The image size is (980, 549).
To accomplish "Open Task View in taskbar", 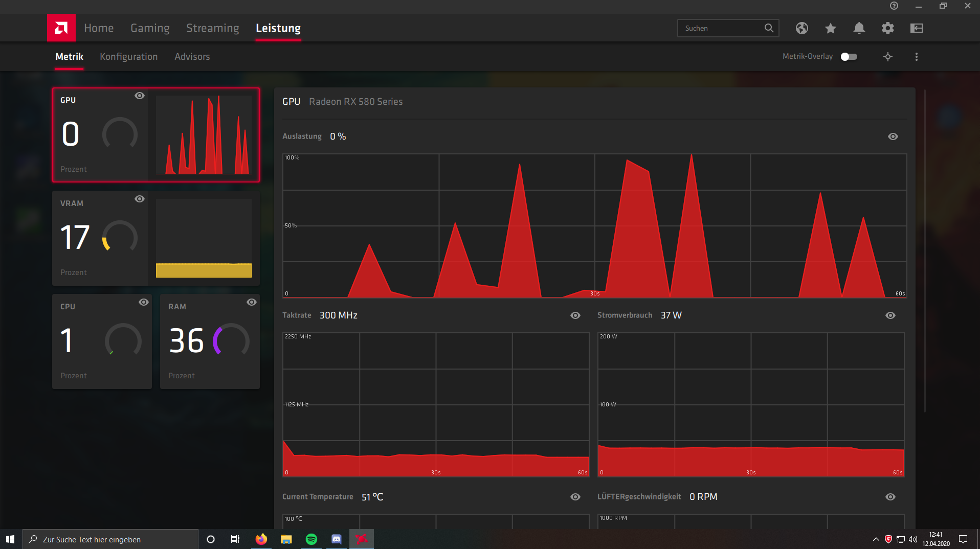I will 235,539.
